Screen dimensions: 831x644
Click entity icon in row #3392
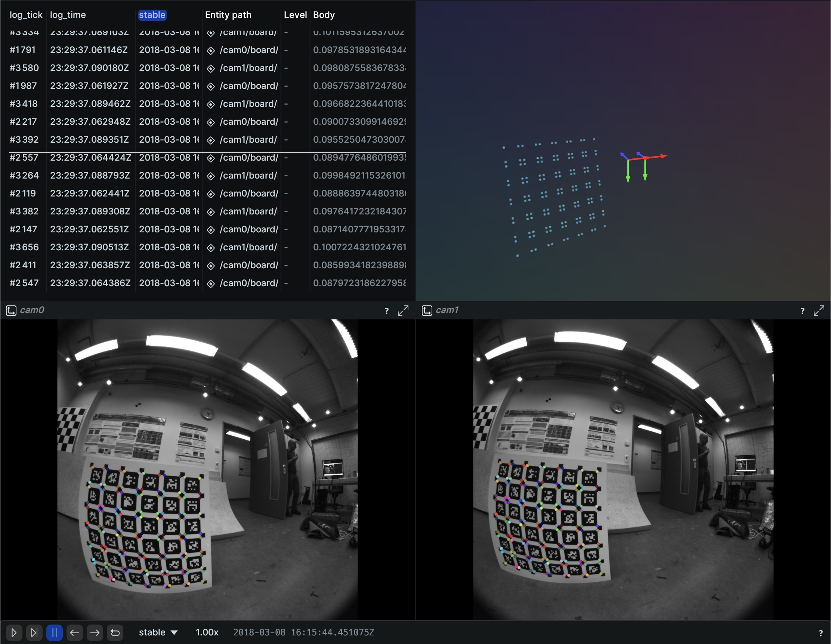pos(211,140)
